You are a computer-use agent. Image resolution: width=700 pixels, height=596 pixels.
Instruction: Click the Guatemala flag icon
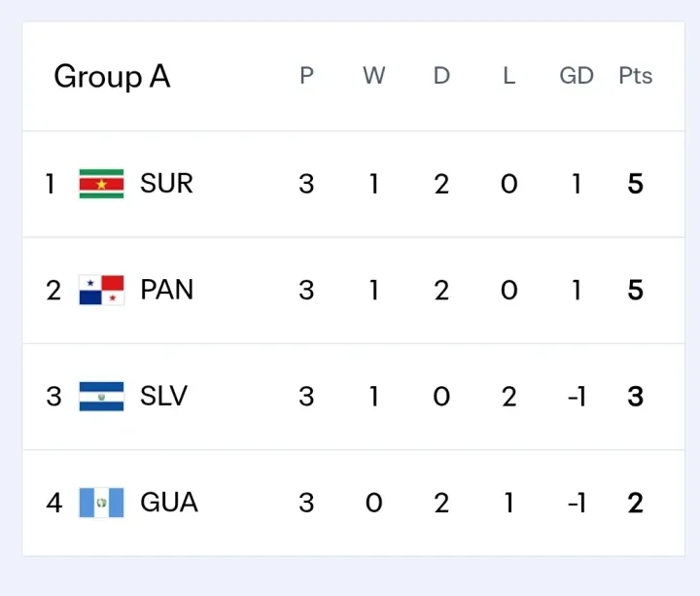coord(101,503)
